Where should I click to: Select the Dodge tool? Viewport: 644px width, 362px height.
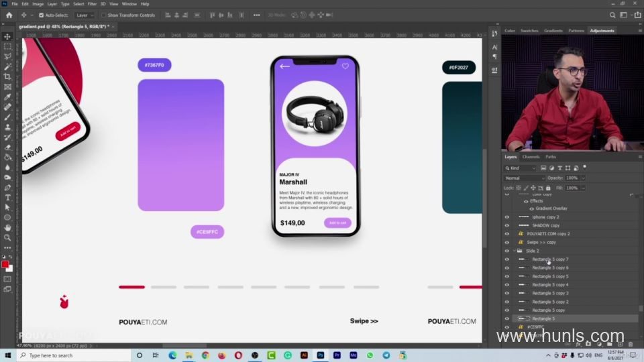pyautogui.click(x=7, y=177)
